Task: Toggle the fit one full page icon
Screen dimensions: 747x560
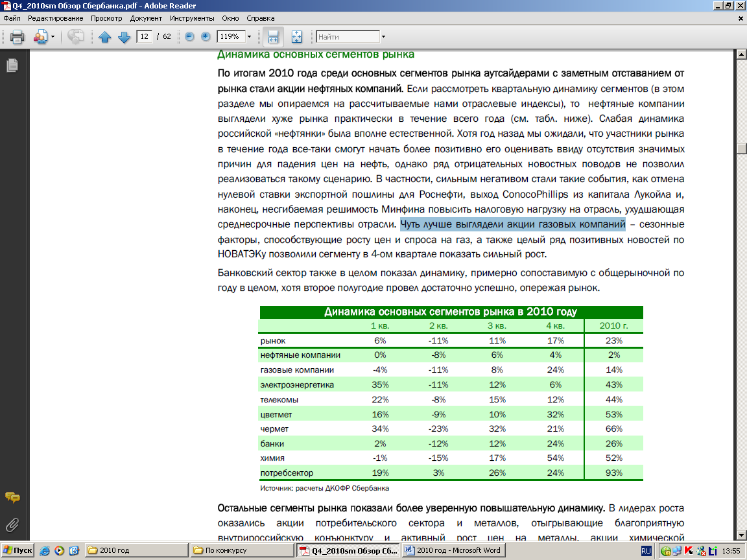Action: (296, 37)
